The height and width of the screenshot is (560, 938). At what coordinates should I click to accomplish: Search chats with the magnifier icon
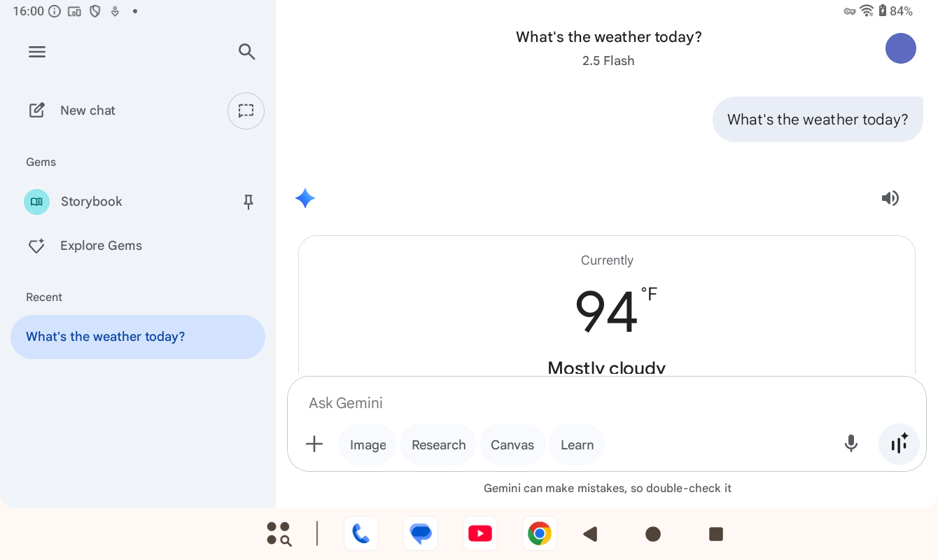246,52
